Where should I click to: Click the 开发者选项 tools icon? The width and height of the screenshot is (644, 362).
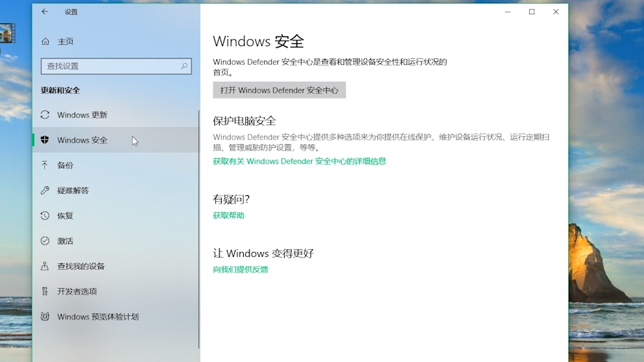45,291
